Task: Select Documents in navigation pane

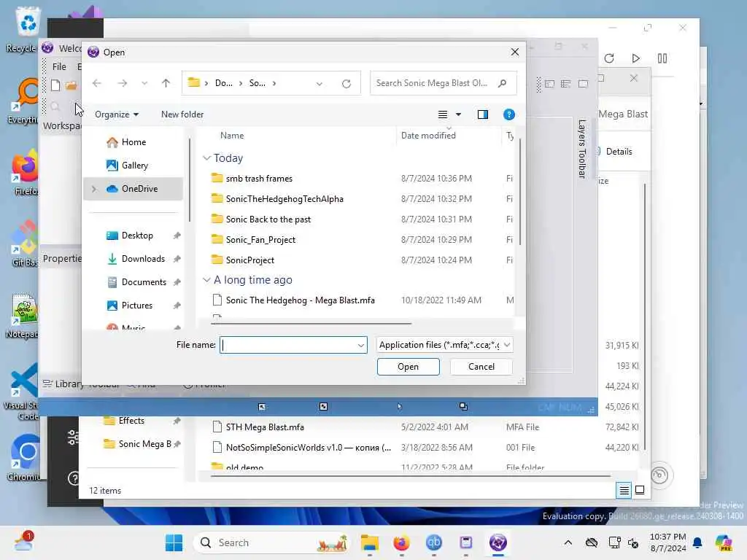Action: pos(144,282)
